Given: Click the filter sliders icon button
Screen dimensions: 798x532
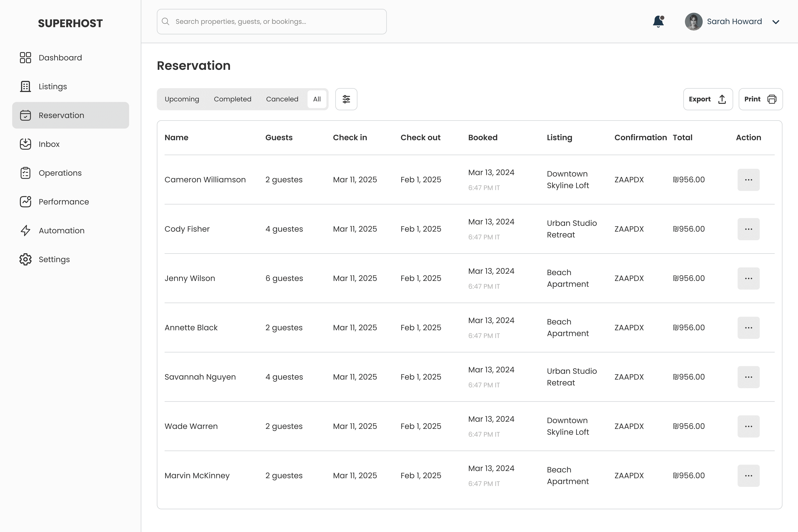Looking at the screenshot, I should [x=346, y=99].
